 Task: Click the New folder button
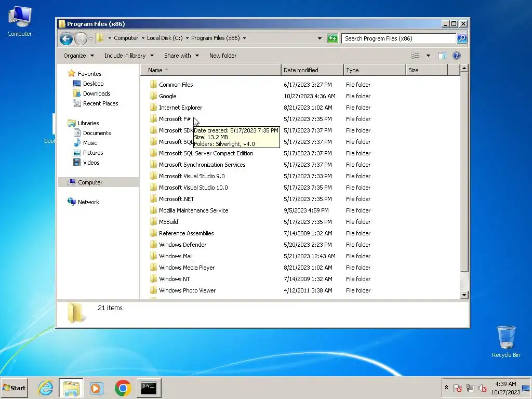223,56
